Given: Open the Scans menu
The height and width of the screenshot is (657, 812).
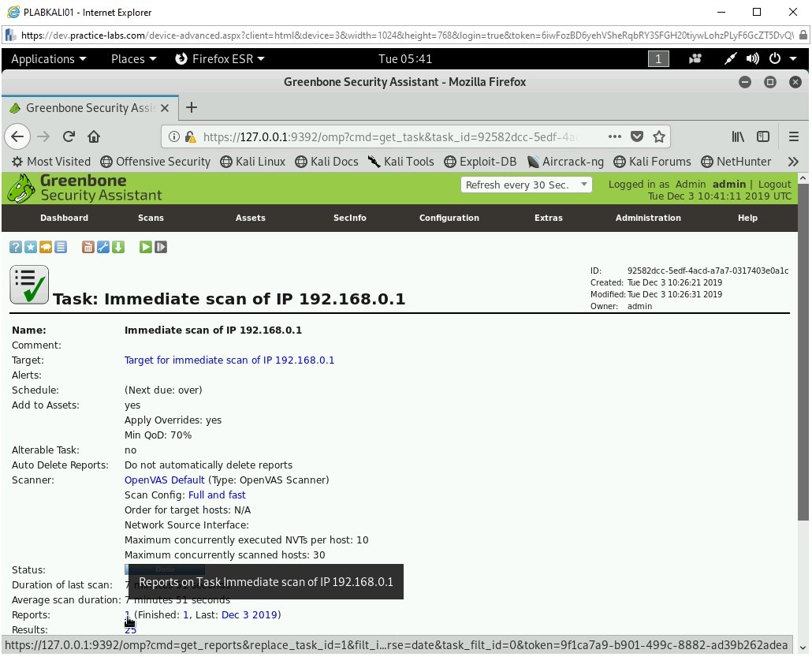Looking at the screenshot, I should 151,218.
